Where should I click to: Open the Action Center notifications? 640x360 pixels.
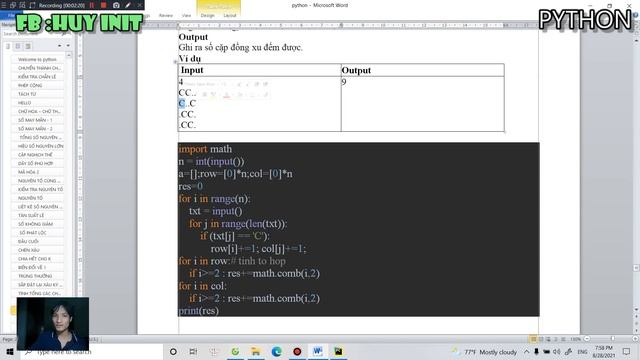627,351
